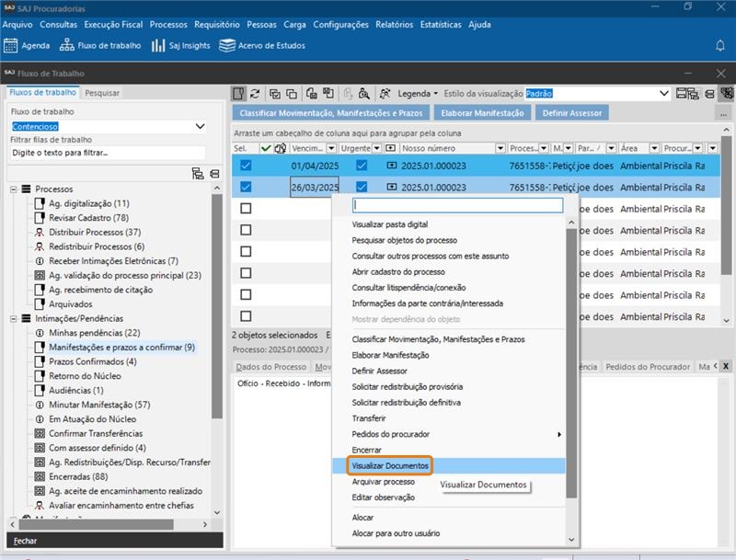Open the Vencim. column filter arrow

click(x=331, y=148)
